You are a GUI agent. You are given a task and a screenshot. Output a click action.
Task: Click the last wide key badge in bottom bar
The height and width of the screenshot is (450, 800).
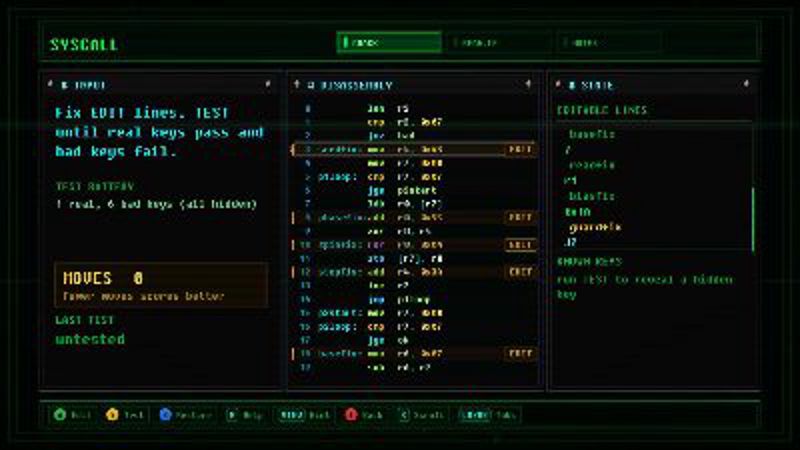click(476, 415)
